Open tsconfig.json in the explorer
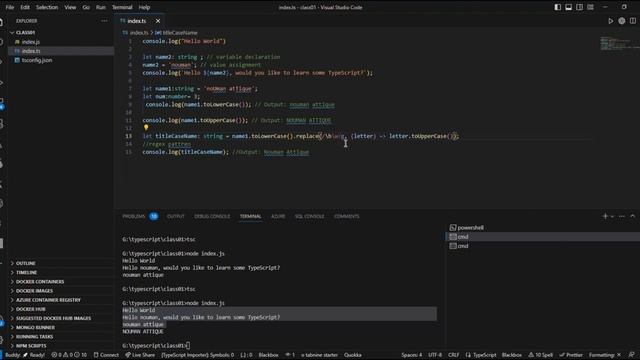Viewport: 640px width, 360px height. coord(61,60)
